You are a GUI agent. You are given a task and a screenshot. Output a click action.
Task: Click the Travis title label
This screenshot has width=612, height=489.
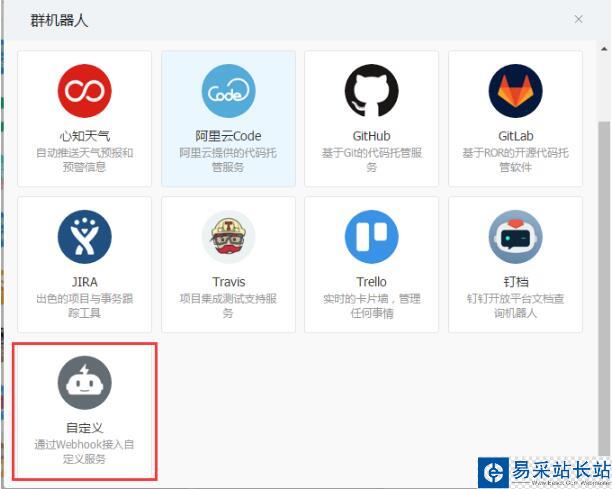tap(229, 282)
